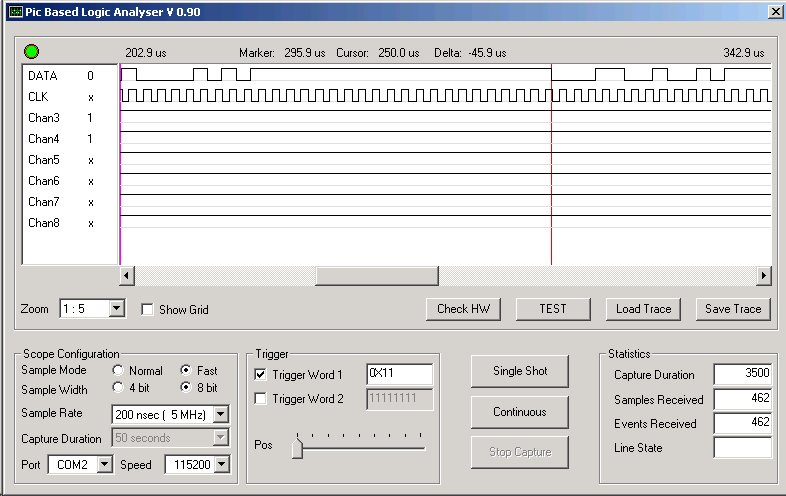Click the application icon in the title bar
The width and height of the screenshot is (786, 496).
coord(16,12)
